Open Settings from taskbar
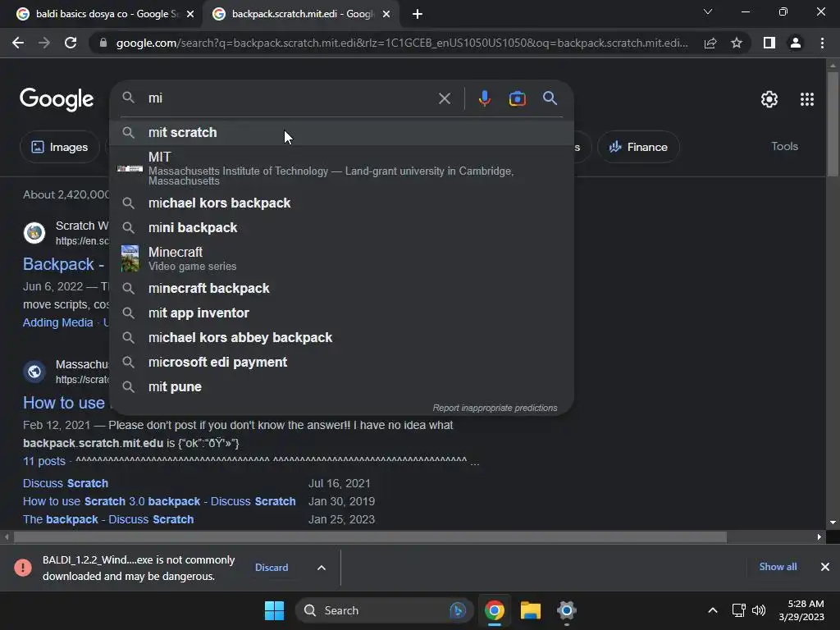This screenshot has width=840, height=630. [x=566, y=610]
